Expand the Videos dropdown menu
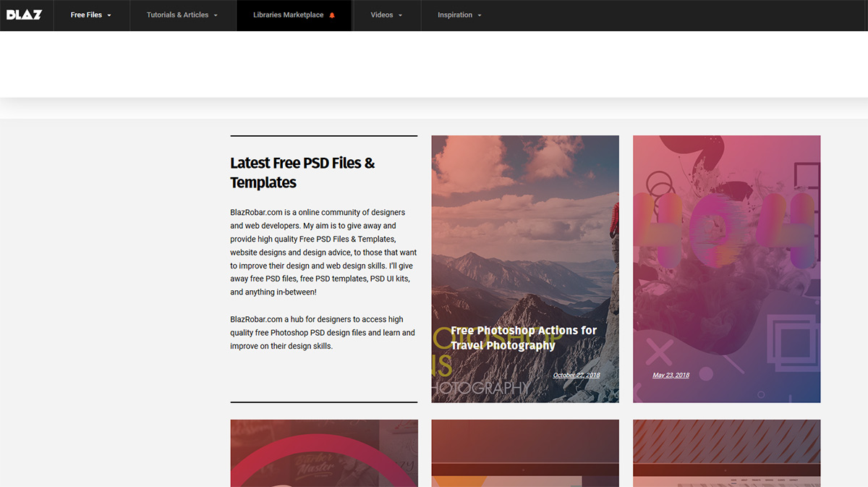 point(386,15)
